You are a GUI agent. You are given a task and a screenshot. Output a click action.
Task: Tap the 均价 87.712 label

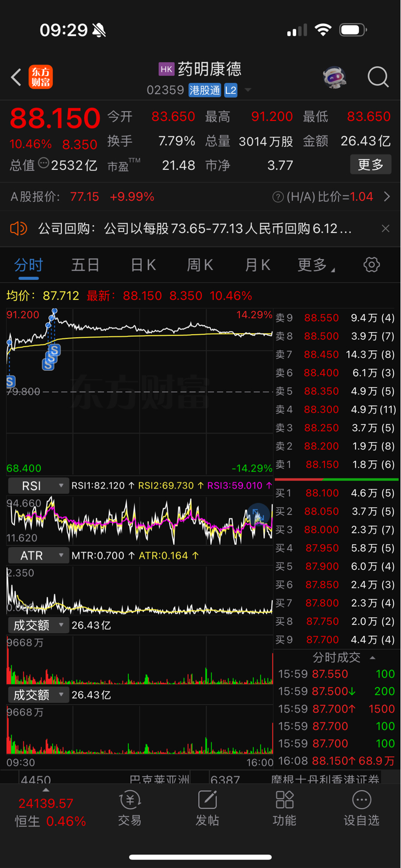point(43,296)
